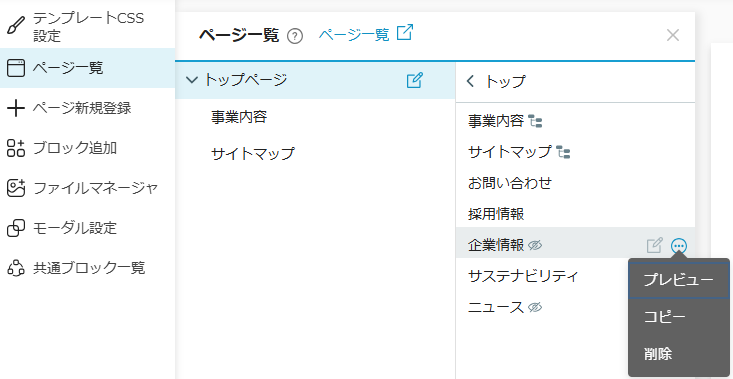Screen dimensions: 733x379
Task: Click the hierarchy icon next to サイトマップ
Action: coord(564,153)
